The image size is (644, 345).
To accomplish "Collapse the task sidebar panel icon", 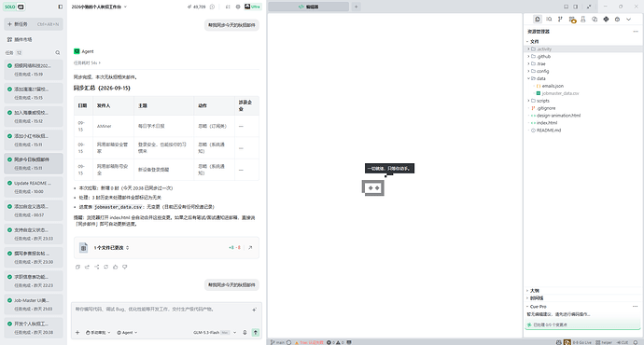I will (x=61, y=7).
